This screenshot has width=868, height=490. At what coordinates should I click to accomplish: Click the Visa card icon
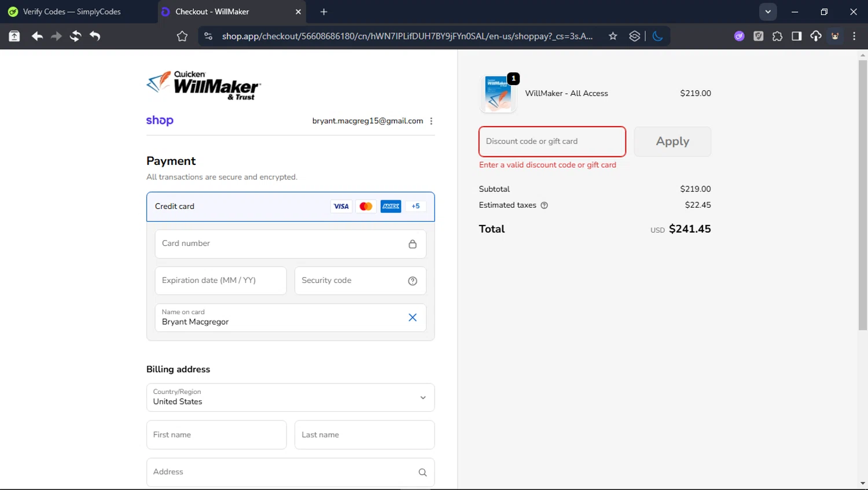click(341, 207)
